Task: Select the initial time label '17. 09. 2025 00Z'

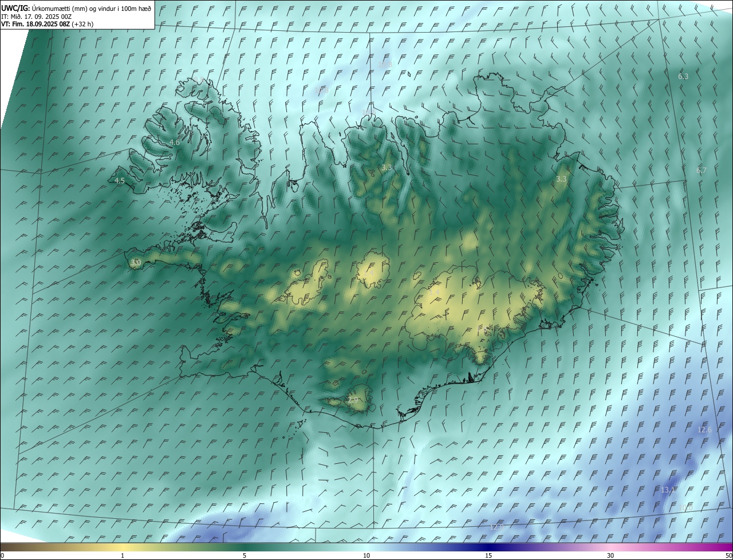Action: pyautogui.click(x=48, y=16)
